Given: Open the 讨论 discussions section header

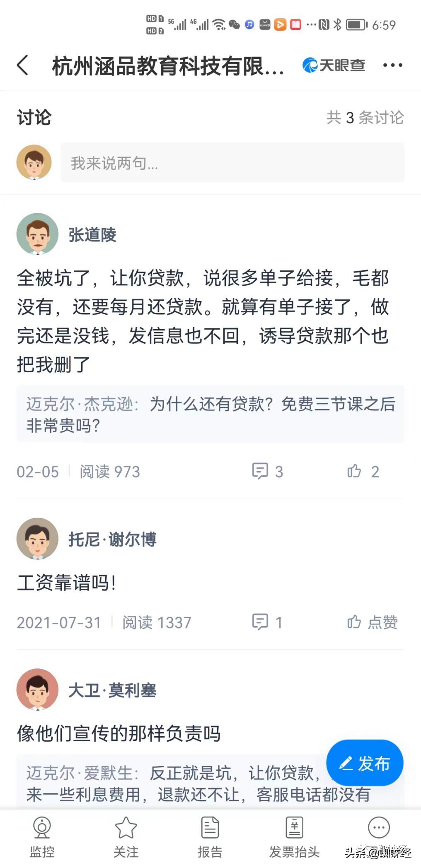Looking at the screenshot, I should coord(33,117).
